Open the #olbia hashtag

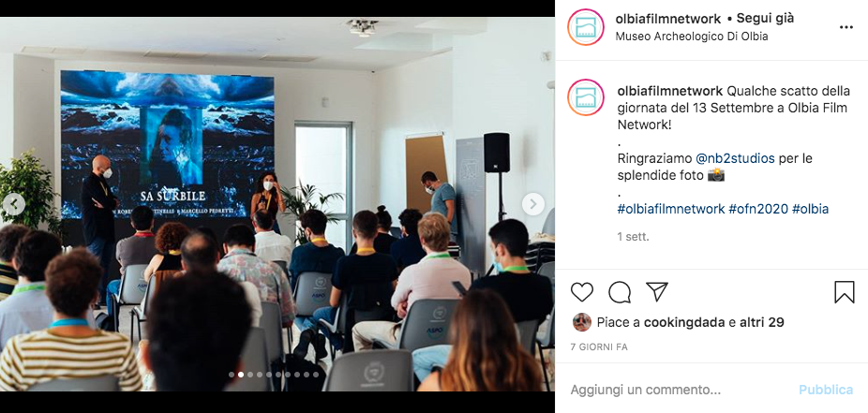point(811,209)
